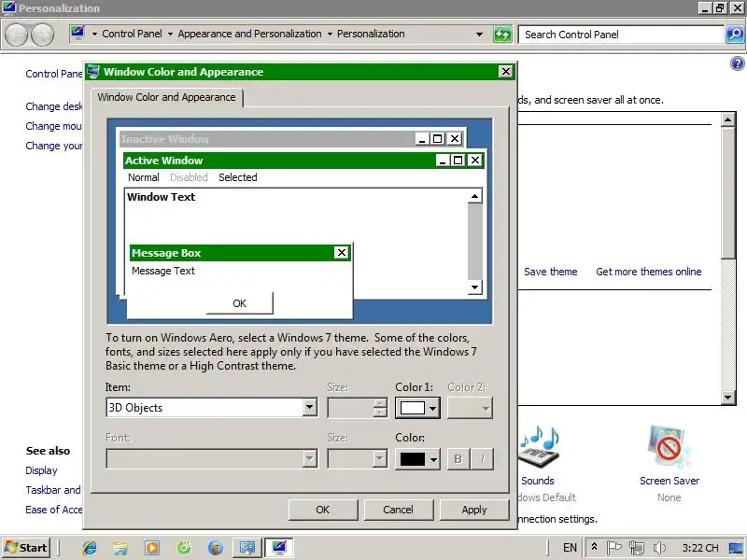Click the Forward navigation arrow button

click(x=42, y=35)
